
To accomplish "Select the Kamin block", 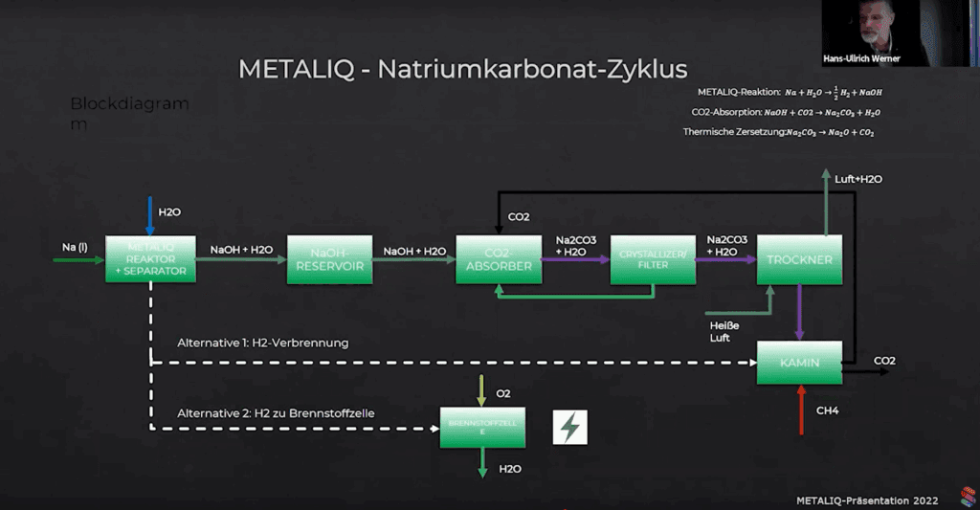I will pos(800,362).
